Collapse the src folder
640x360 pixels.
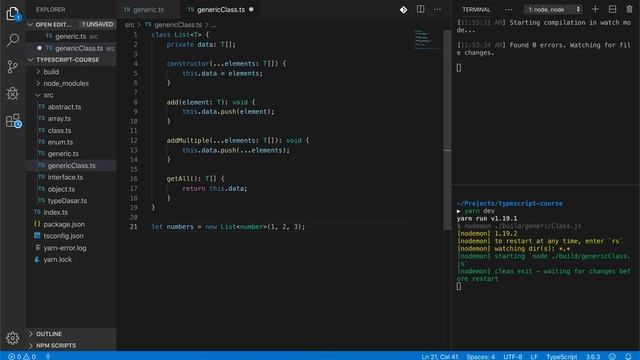pyautogui.click(x=48, y=95)
